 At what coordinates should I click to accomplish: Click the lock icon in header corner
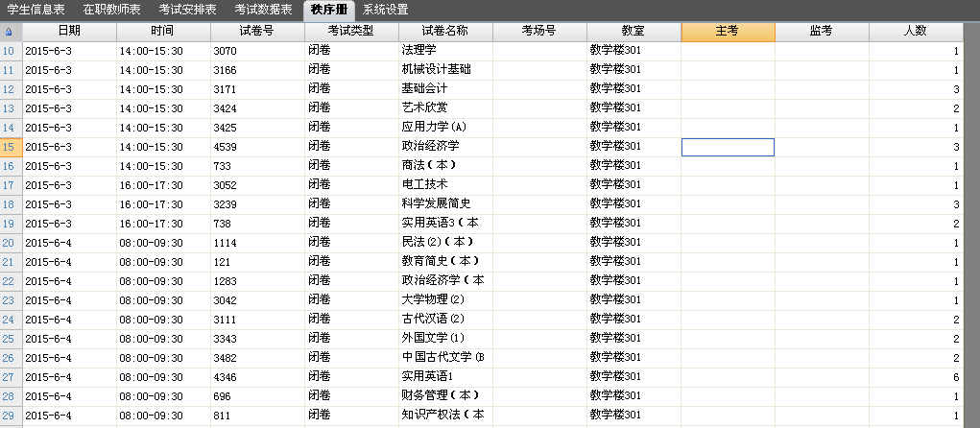9,32
